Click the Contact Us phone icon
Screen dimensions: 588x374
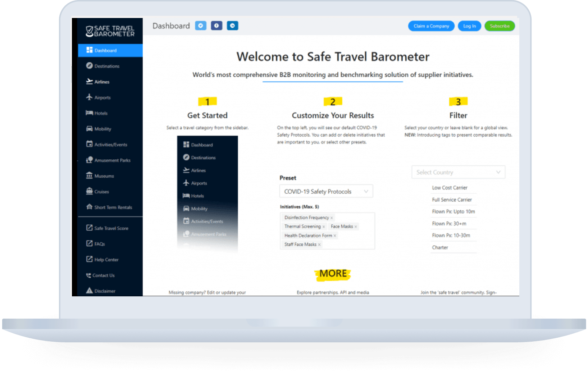coord(88,275)
